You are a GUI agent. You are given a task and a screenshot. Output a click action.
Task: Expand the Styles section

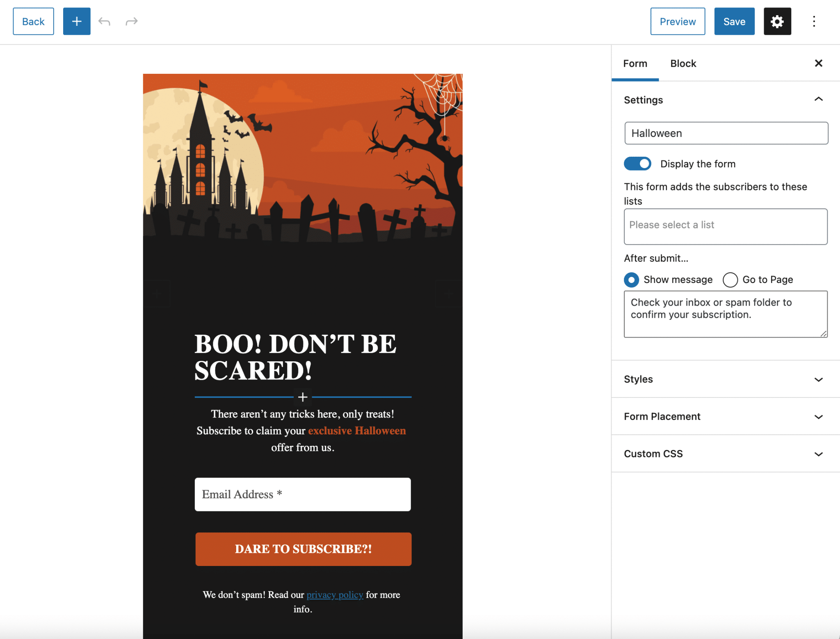pos(818,379)
